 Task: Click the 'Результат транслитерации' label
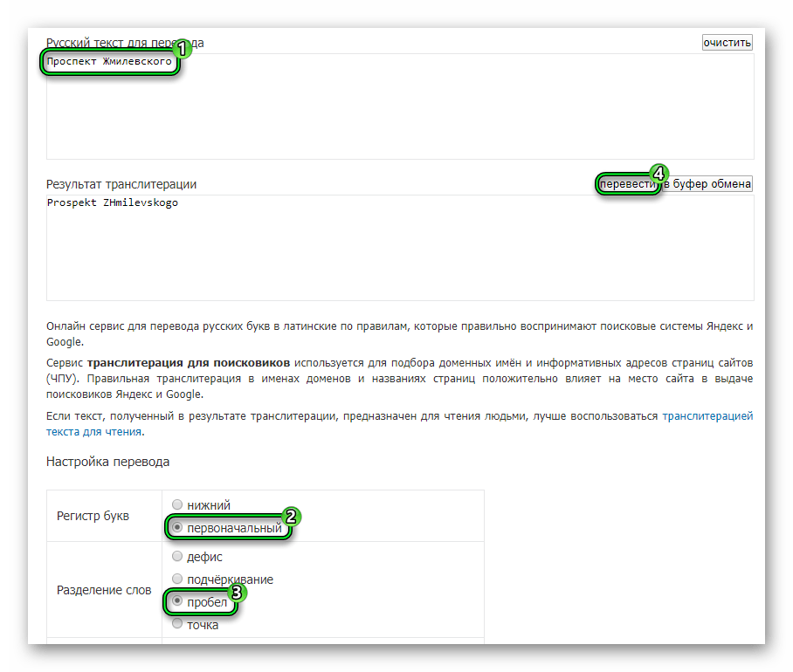coord(121,184)
